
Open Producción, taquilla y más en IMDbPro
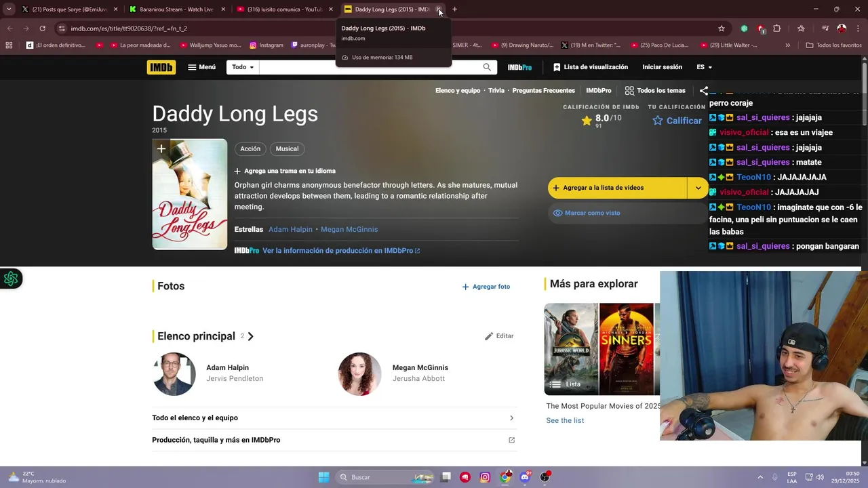(x=333, y=441)
